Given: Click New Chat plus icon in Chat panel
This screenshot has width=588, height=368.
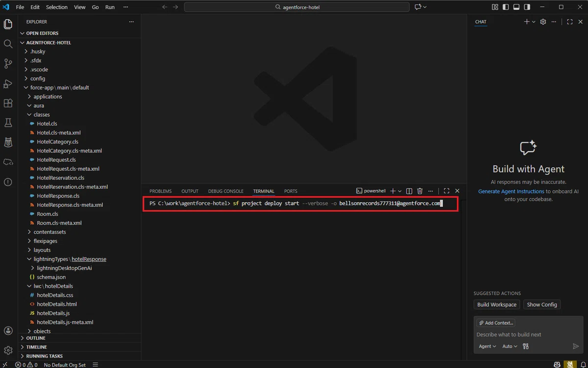Looking at the screenshot, I should (527, 22).
